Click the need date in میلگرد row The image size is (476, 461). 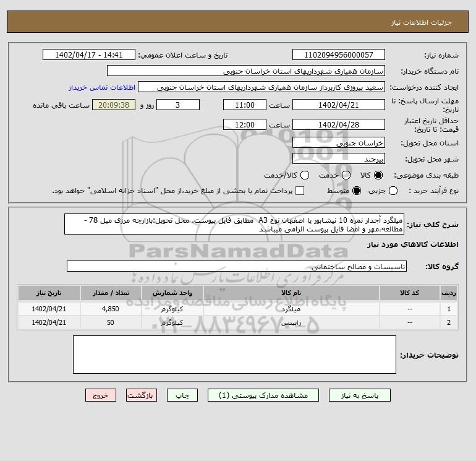coord(49,309)
